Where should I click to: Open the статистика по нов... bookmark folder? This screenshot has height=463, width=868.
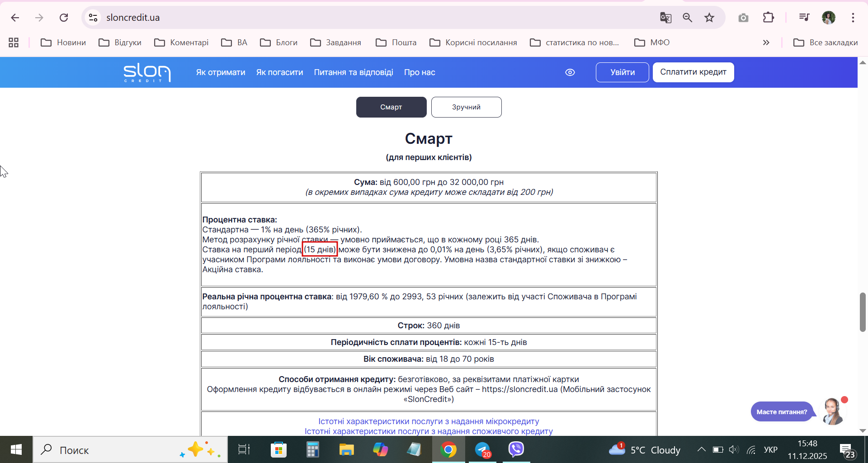click(x=574, y=43)
